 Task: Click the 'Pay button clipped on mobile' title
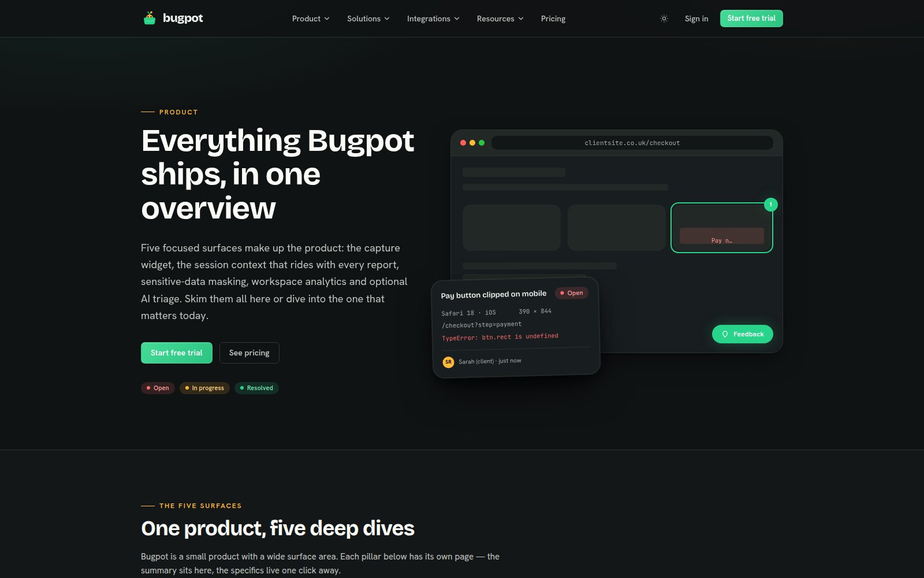(x=494, y=295)
